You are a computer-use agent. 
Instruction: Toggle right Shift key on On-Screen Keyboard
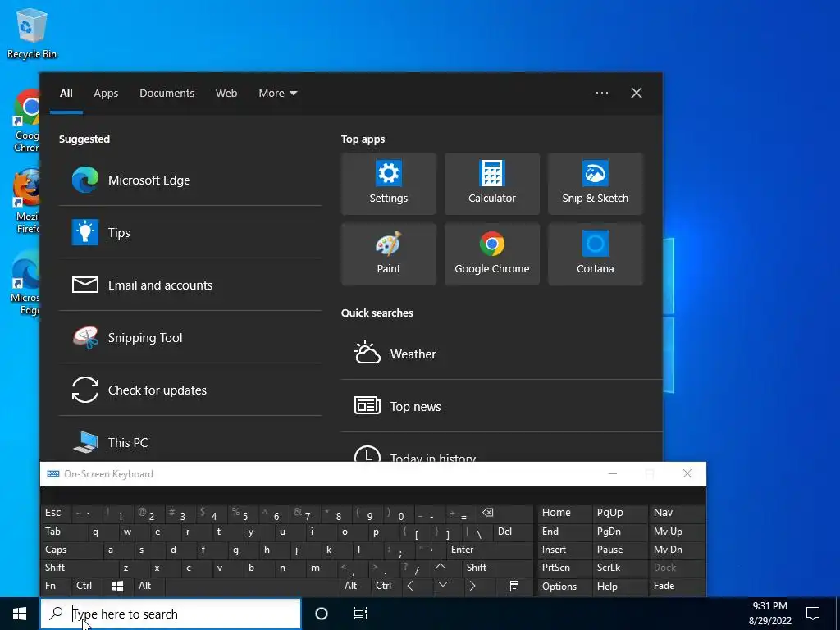[x=498, y=568]
